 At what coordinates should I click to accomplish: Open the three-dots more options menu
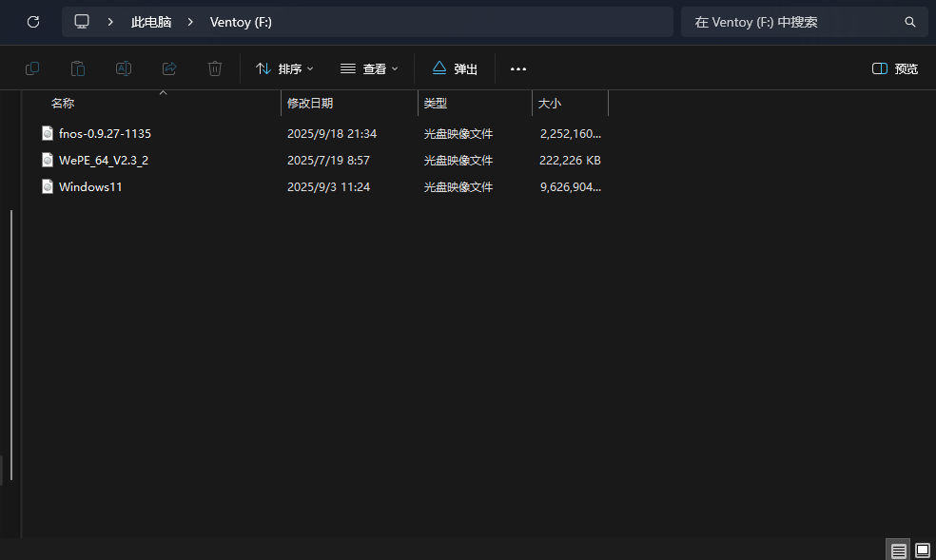(518, 68)
